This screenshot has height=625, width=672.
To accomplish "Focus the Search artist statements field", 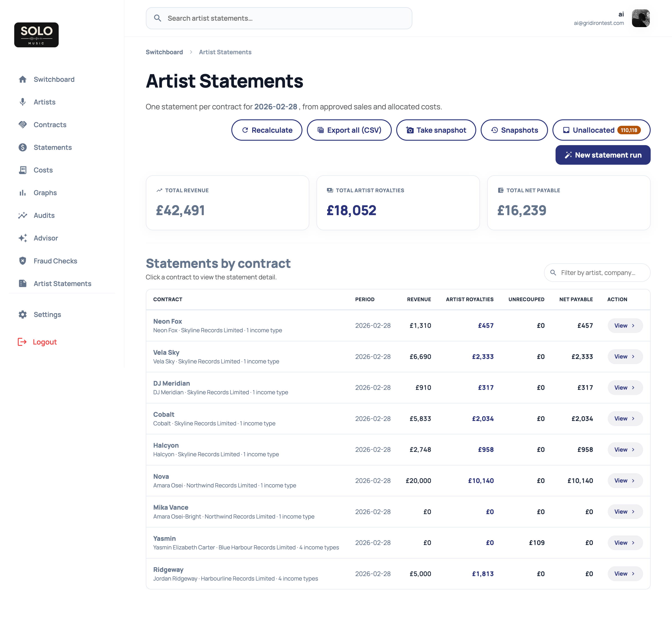I will 279,18.
